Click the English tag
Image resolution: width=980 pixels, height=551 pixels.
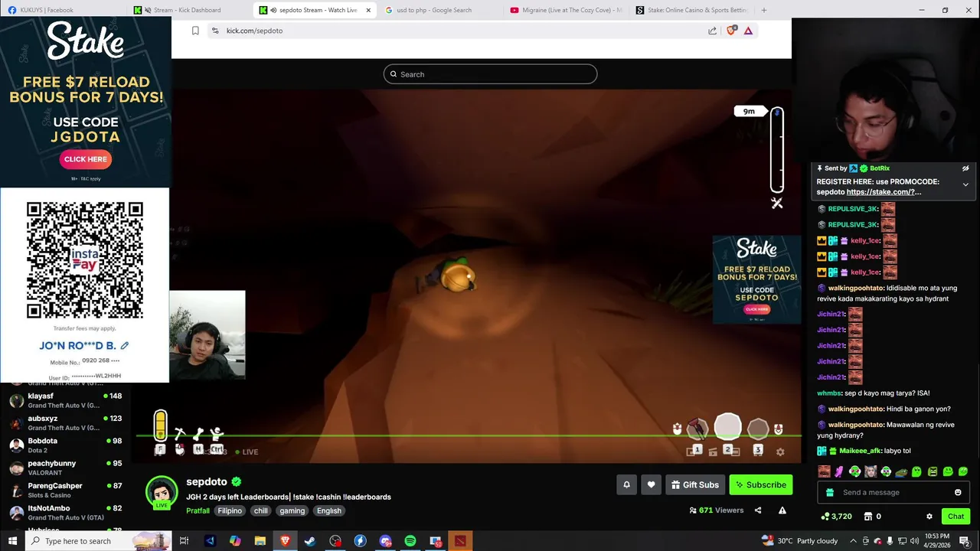[x=329, y=510]
